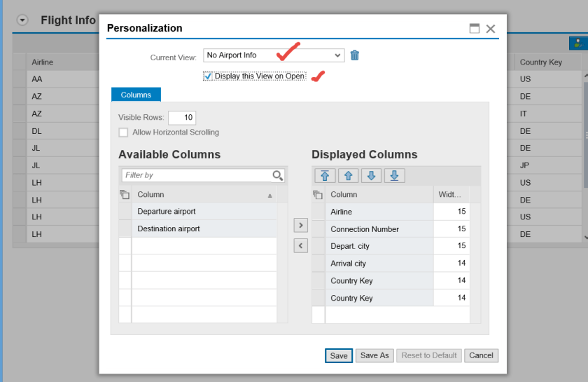Click the Visible Rows input field
The image size is (588, 382).
[x=182, y=118]
